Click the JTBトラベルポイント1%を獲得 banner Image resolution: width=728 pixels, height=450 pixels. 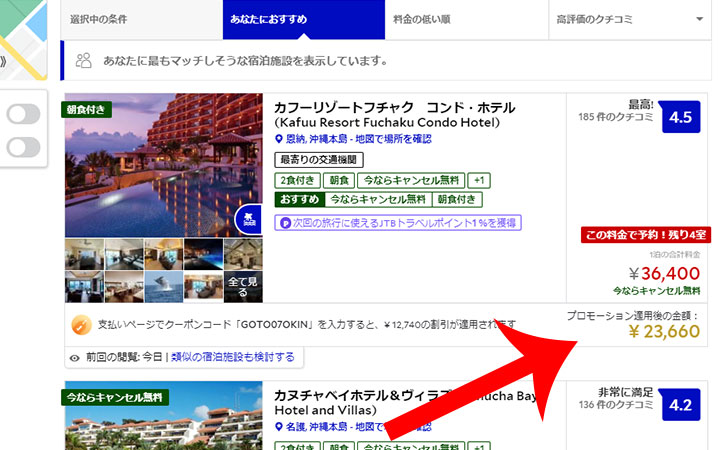click(398, 222)
